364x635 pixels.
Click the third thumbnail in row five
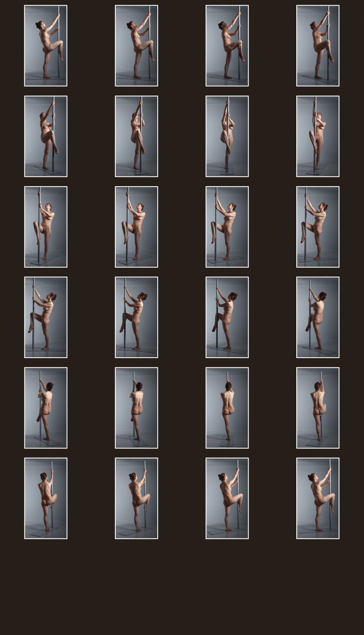pyautogui.click(x=227, y=408)
